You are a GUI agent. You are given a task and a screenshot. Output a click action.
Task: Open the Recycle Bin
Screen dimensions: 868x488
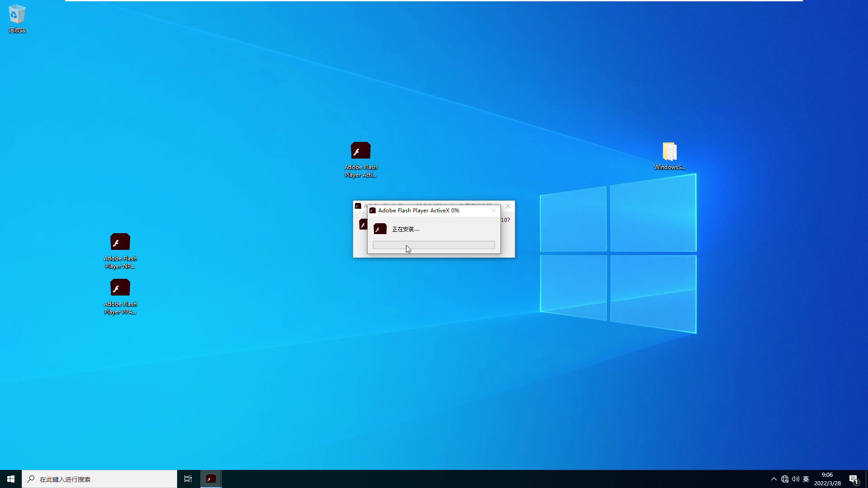(17, 19)
